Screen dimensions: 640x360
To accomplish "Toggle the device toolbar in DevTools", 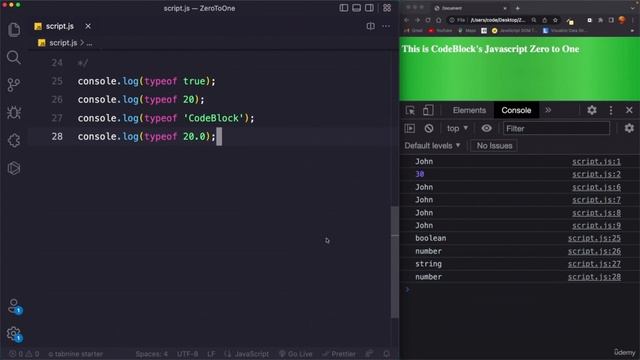I will coord(428,110).
